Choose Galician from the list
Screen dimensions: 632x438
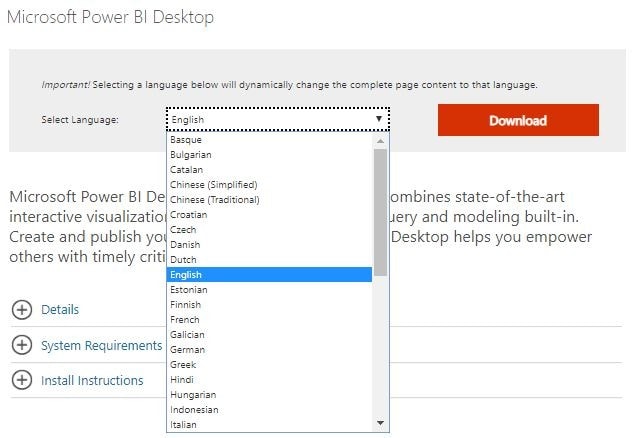point(269,334)
